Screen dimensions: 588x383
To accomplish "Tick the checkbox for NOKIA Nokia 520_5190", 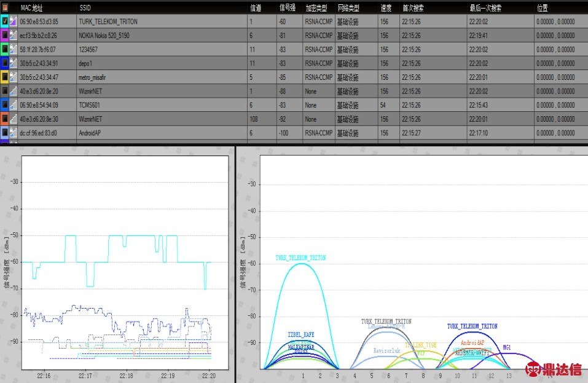I will [5, 35].
